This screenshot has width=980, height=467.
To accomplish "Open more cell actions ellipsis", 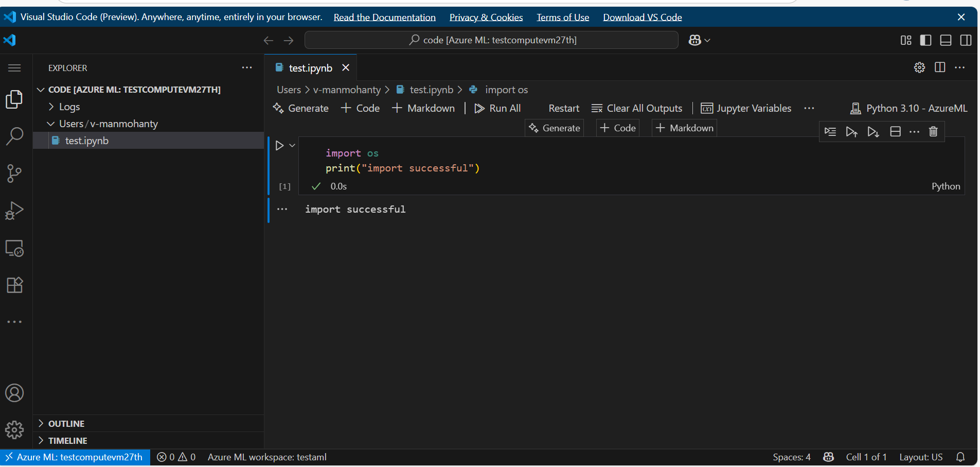I will [x=914, y=132].
